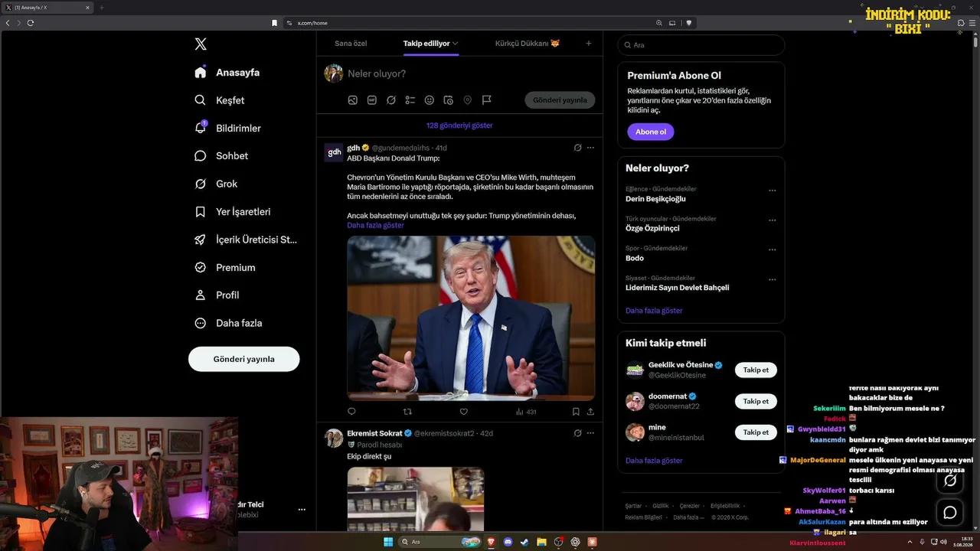
Task: Open Discord from taskbar
Action: click(x=508, y=542)
